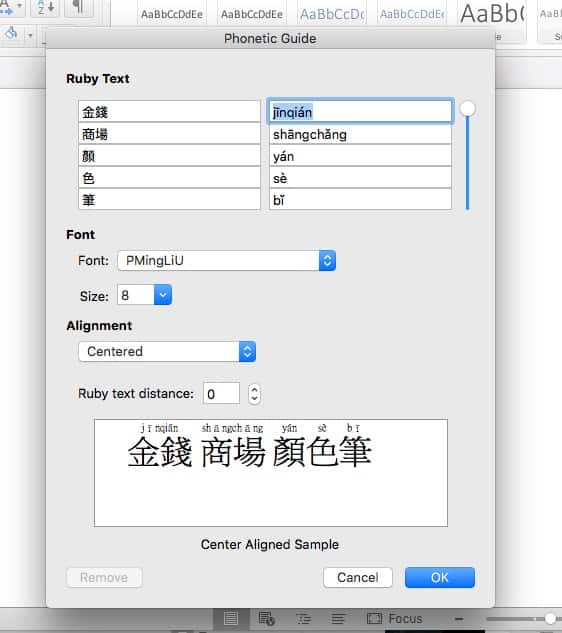The height and width of the screenshot is (633, 562).
Task: Click OK to apply phonetic guide
Action: point(440,577)
